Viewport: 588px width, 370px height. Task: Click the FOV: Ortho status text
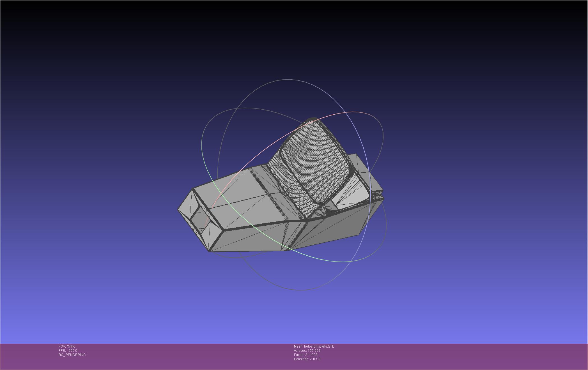click(67, 346)
